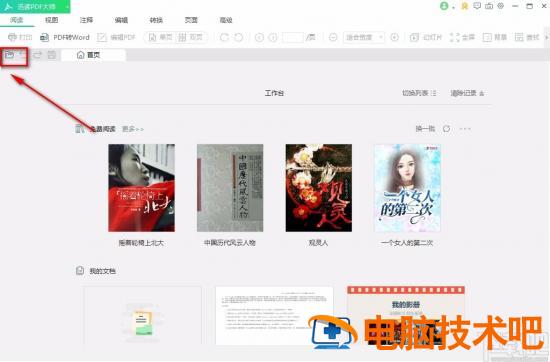Screen dimensions: 550x362
Task: Open the 我的影集 album card
Action: pyautogui.click(x=406, y=316)
